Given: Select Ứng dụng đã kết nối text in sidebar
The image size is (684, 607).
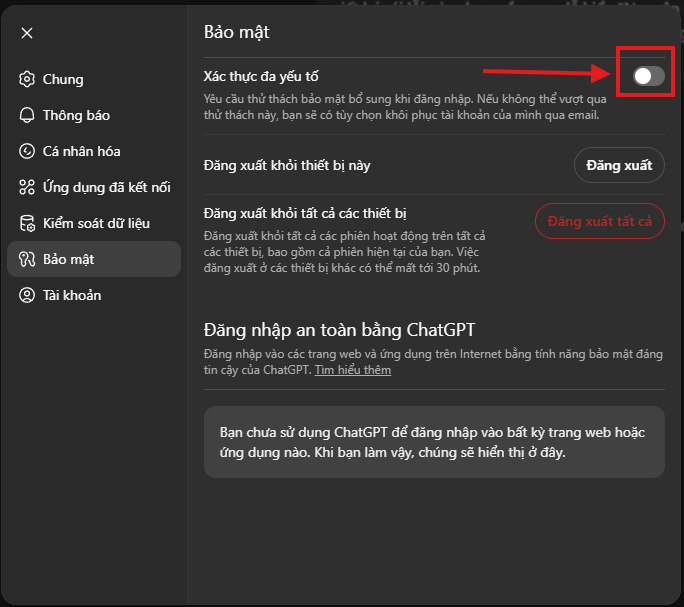Looking at the screenshot, I should pos(106,187).
